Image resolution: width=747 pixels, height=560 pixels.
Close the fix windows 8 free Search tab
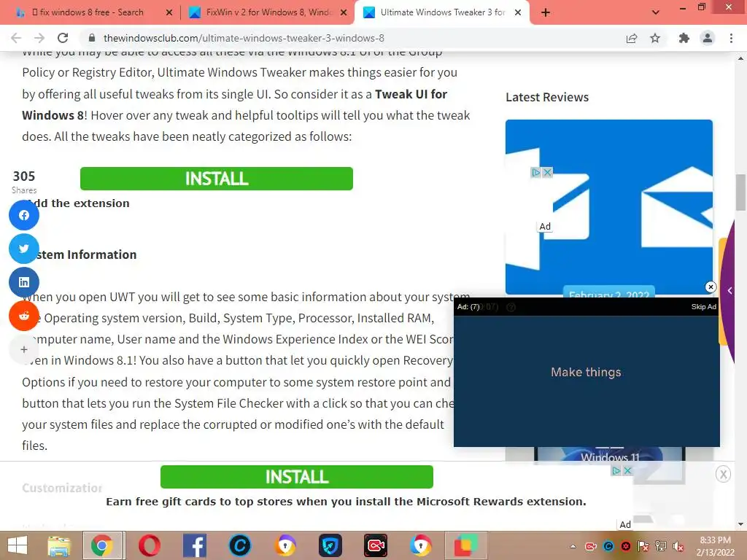[x=169, y=13]
